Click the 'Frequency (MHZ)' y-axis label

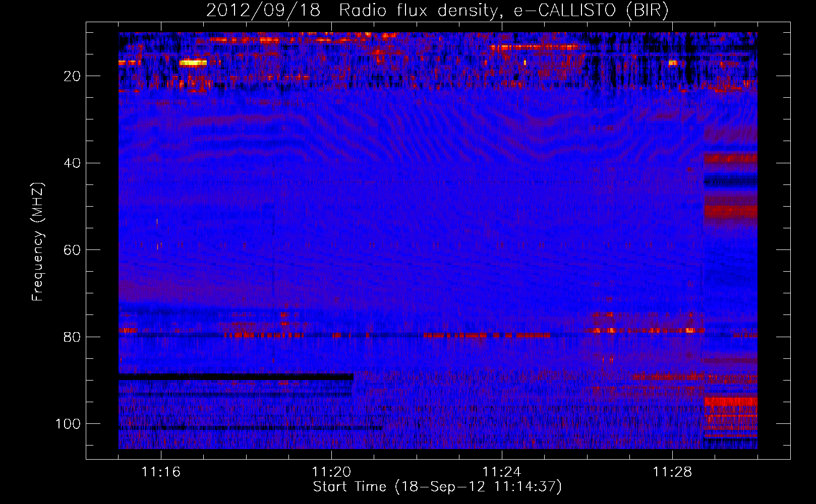38,242
